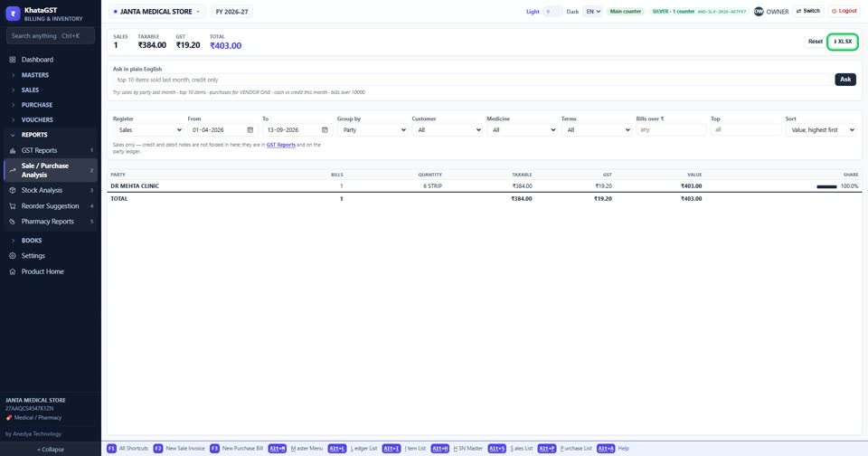Click the Alt+S Sales List key badge
This screenshot has height=456, width=868.
pos(496,448)
